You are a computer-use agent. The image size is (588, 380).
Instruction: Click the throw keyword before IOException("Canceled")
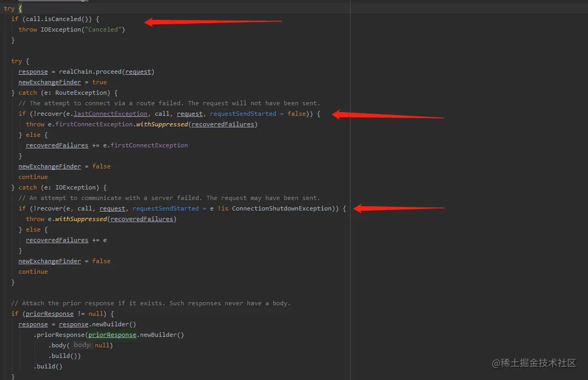click(28, 29)
